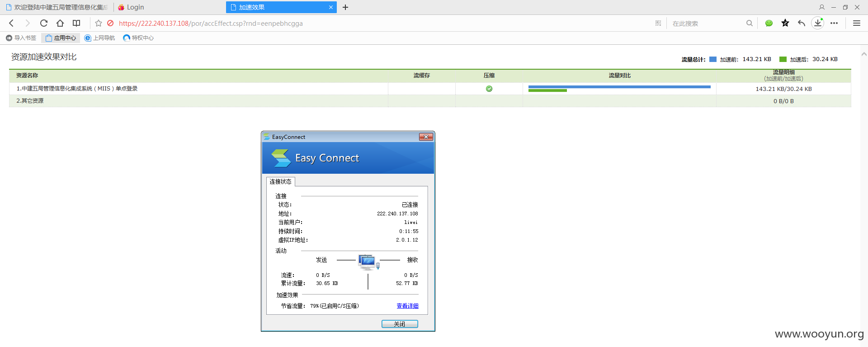
Task: Click the green traffic comparison bar
Action: click(x=547, y=90)
